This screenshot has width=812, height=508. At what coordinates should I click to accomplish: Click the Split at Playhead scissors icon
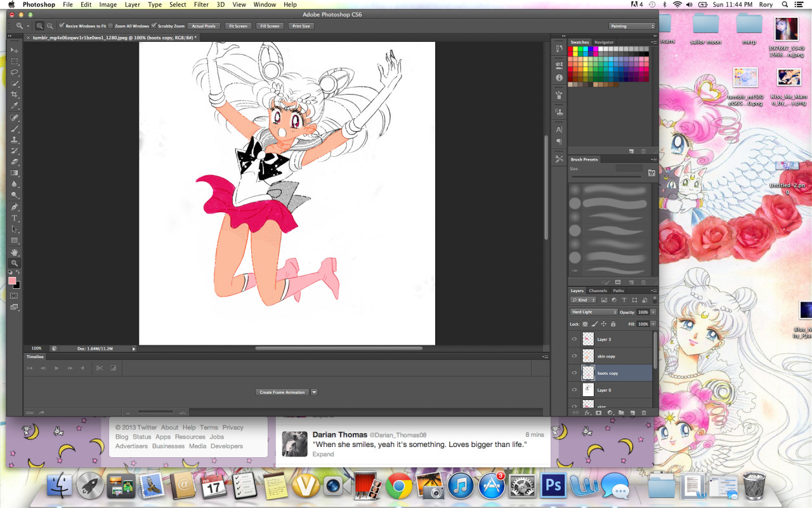coord(100,368)
